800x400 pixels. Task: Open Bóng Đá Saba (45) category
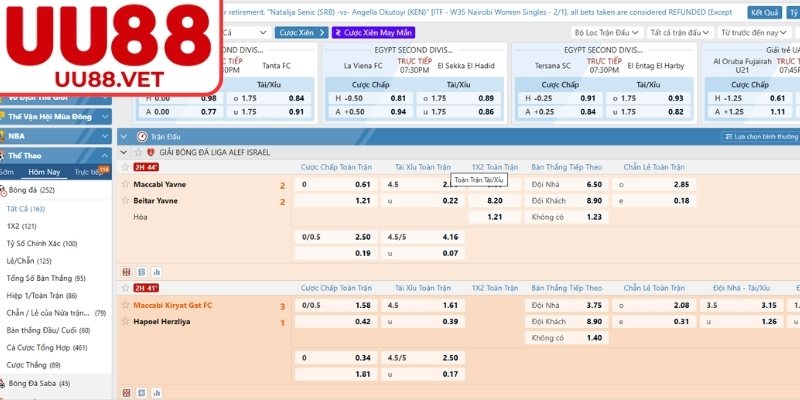click(x=40, y=383)
